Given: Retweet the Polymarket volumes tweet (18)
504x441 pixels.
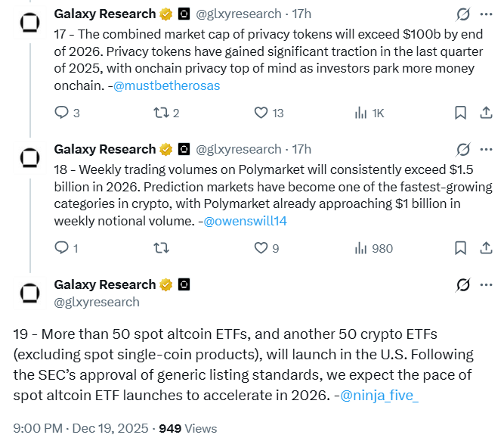Looking at the screenshot, I should 159,247.
